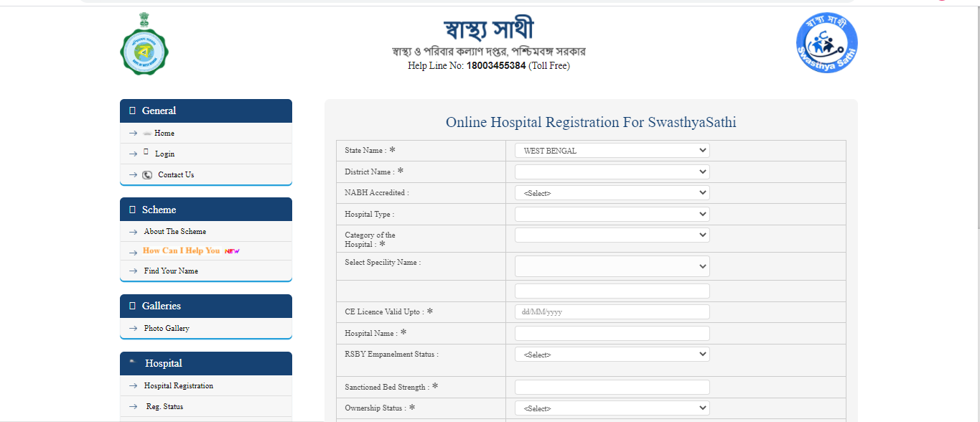
Task: Open the Select Speciality Name dropdown
Action: 612,266
